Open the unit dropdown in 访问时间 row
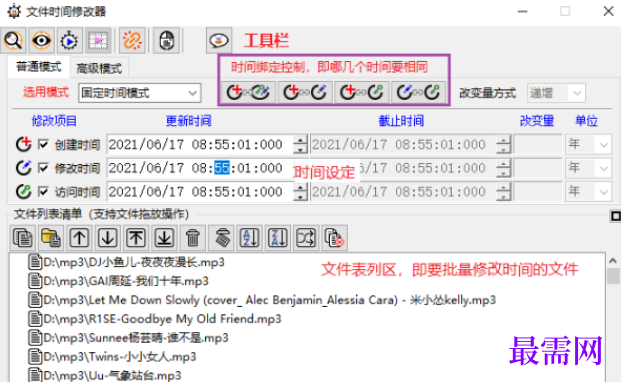 588,192
